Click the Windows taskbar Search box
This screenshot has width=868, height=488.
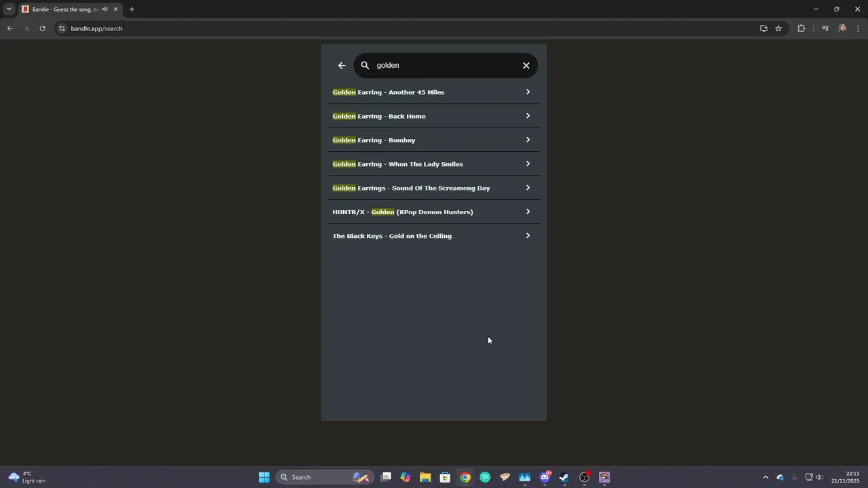tap(325, 477)
